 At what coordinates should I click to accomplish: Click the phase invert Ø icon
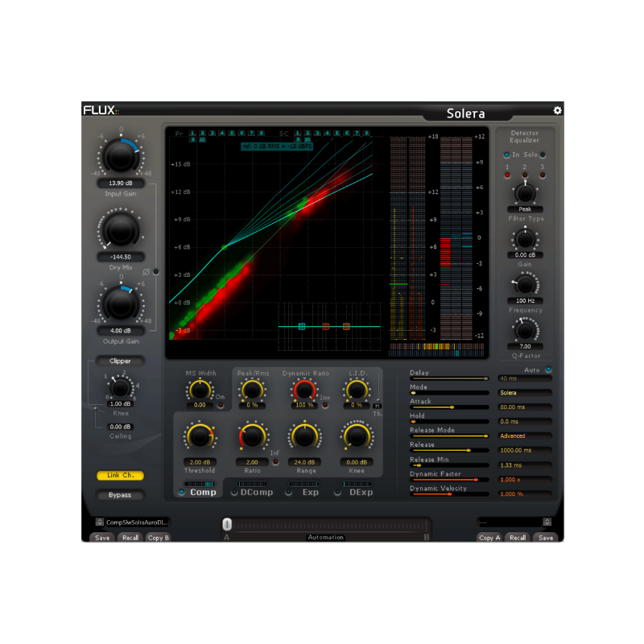(146, 272)
